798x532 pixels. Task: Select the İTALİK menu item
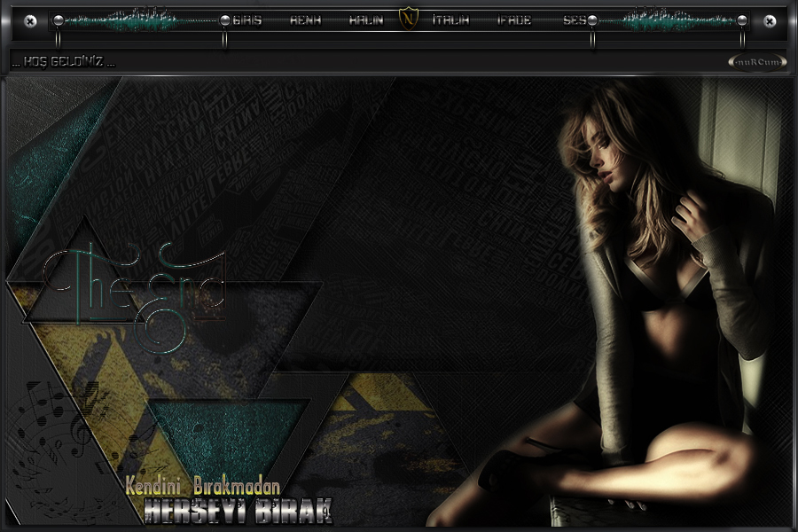pos(450,20)
